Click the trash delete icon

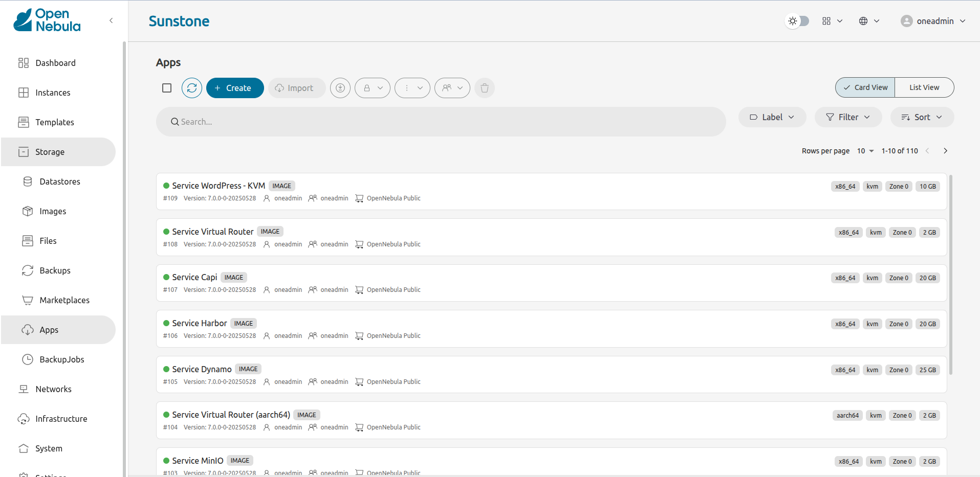pyautogui.click(x=484, y=88)
